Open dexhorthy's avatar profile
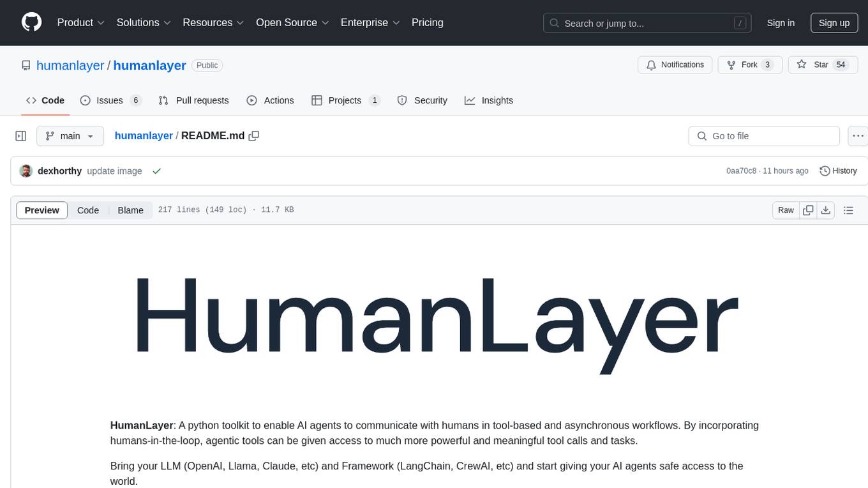 pos(26,171)
